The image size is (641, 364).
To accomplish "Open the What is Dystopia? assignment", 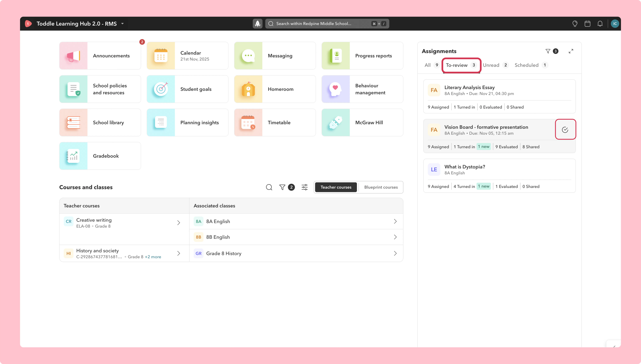I will [499, 176].
